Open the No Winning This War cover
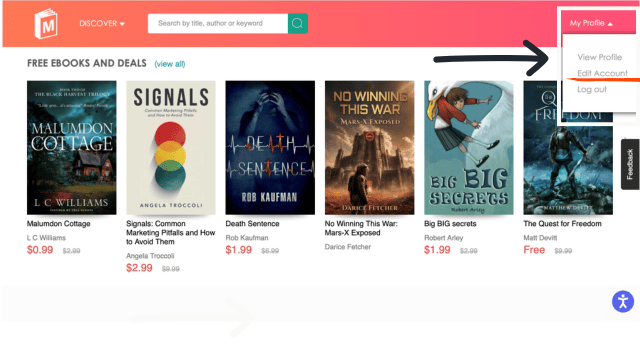 [x=369, y=147]
